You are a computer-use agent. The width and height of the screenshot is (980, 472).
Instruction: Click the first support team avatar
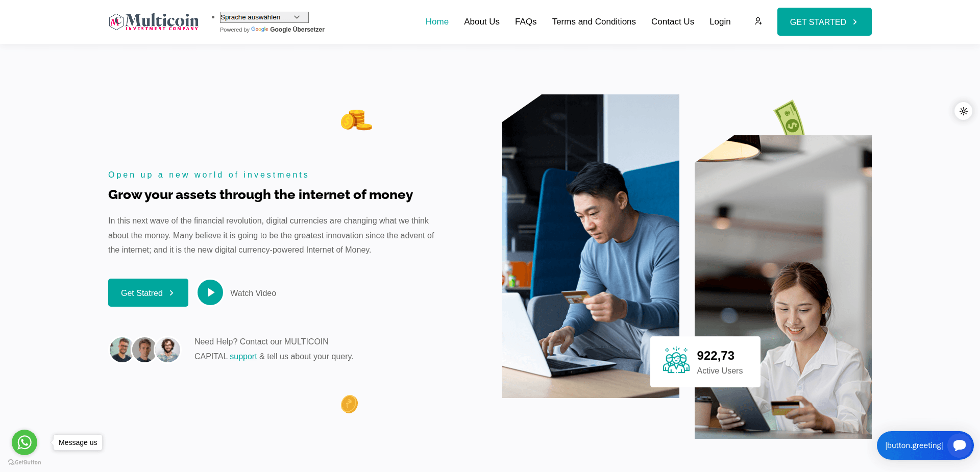pyautogui.click(x=121, y=350)
